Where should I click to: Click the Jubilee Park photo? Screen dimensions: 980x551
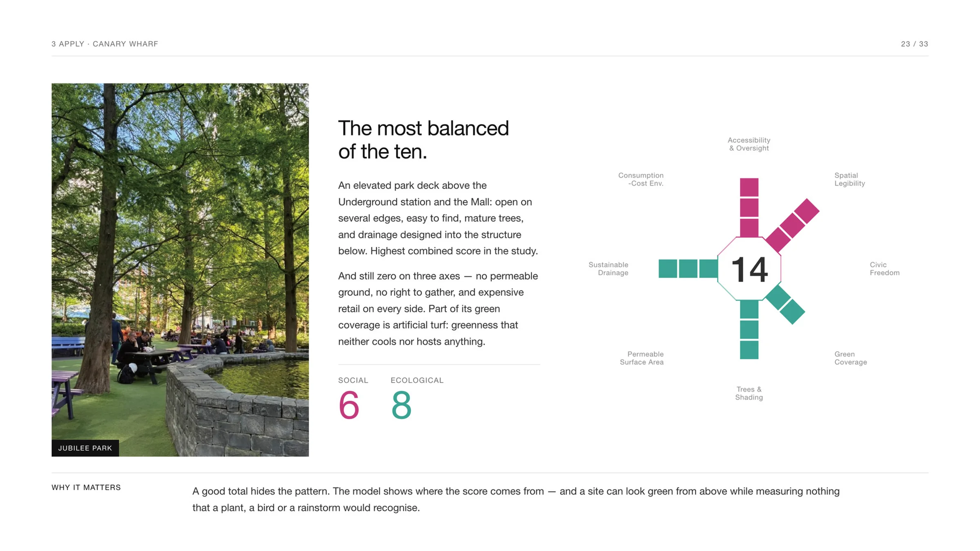[180, 270]
